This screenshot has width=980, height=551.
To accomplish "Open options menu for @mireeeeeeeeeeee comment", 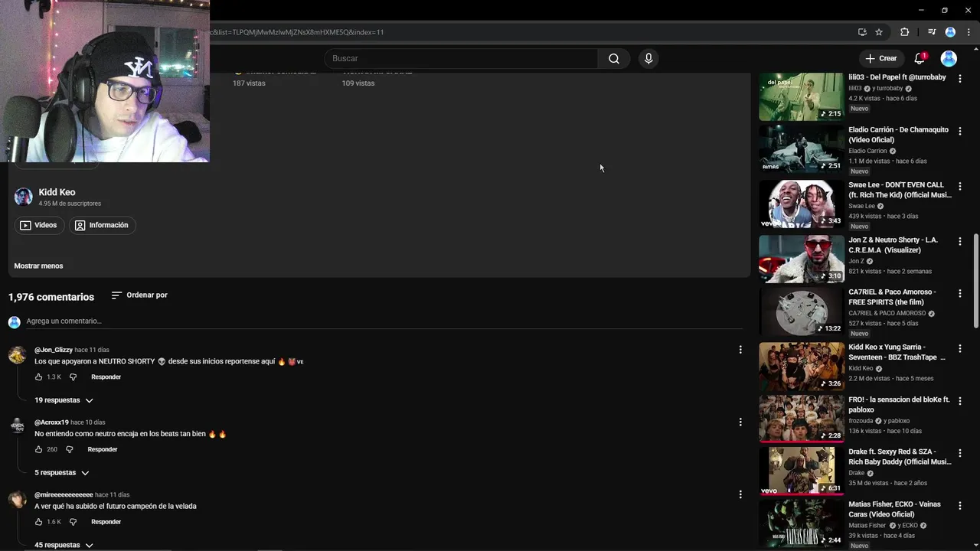I will pos(740,494).
